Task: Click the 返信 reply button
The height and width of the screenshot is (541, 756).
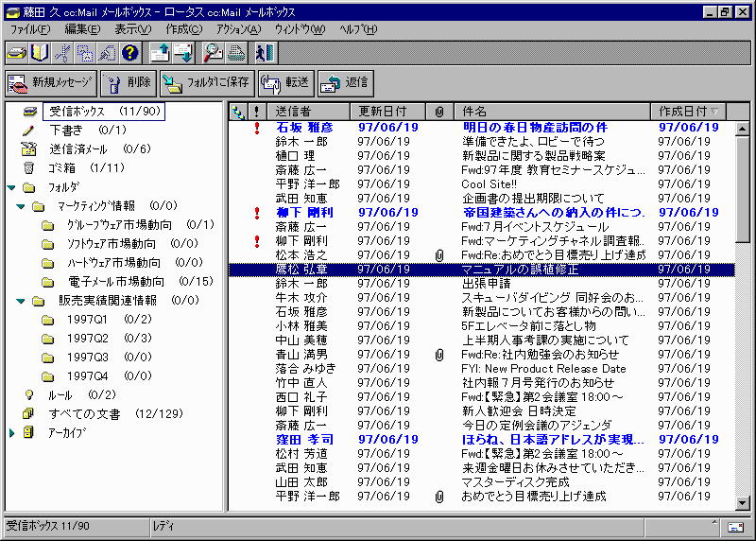Action: point(346,83)
